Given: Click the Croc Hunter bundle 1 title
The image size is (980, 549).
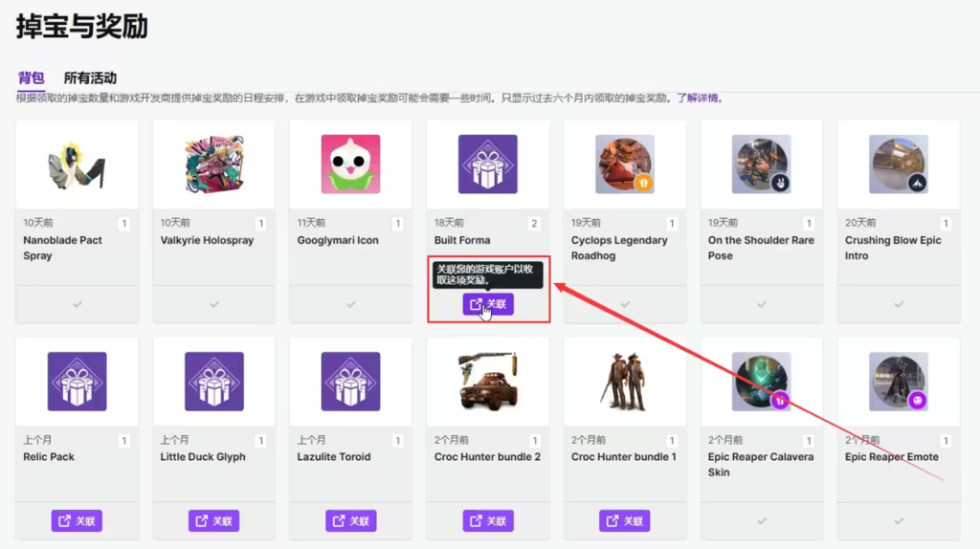Looking at the screenshot, I should [x=623, y=456].
